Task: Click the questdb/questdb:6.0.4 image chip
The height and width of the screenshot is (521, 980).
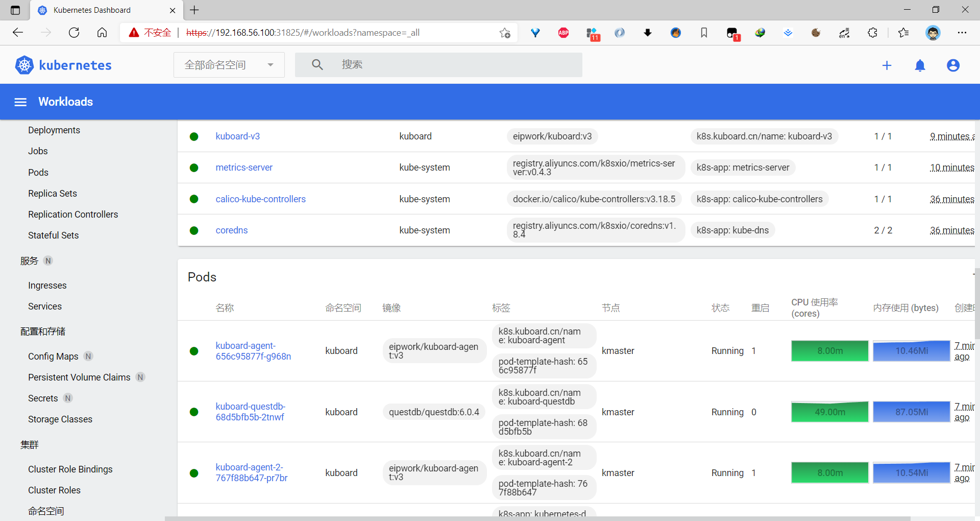Action: tap(434, 412)
